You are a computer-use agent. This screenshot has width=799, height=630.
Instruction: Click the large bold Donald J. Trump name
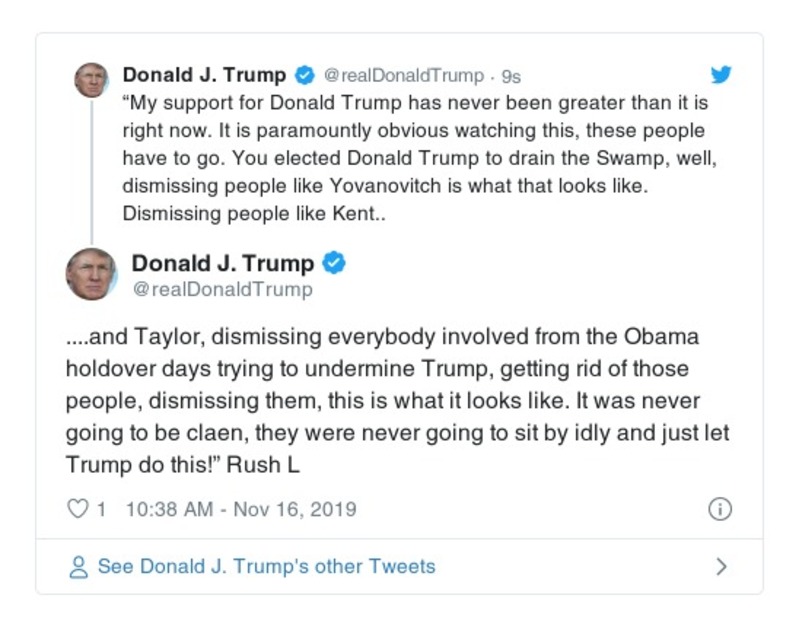(x=223, y=263)
